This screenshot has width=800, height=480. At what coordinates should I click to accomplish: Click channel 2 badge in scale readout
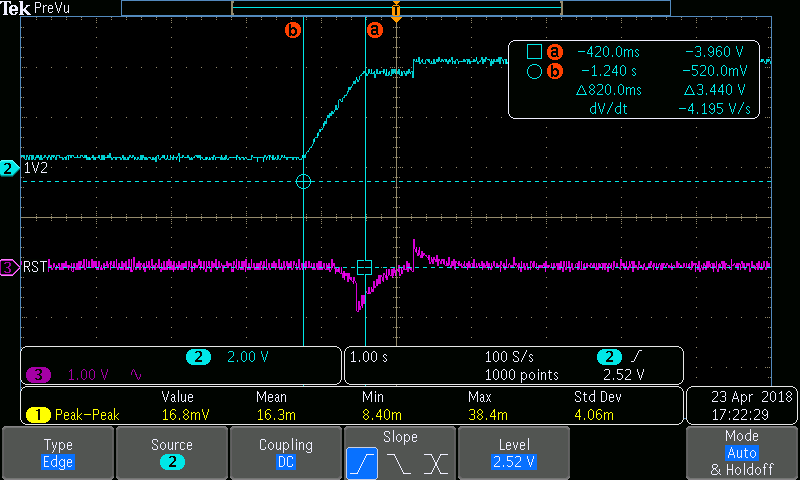198,357
